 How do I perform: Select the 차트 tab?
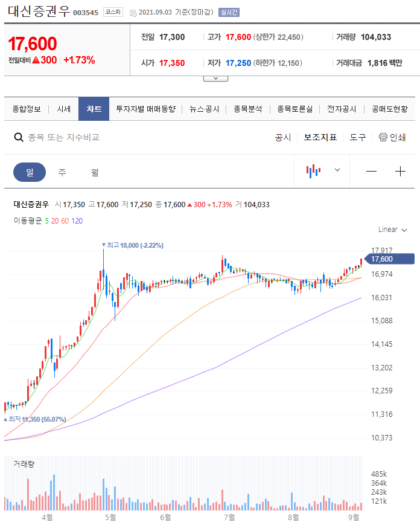coord(94,109)
